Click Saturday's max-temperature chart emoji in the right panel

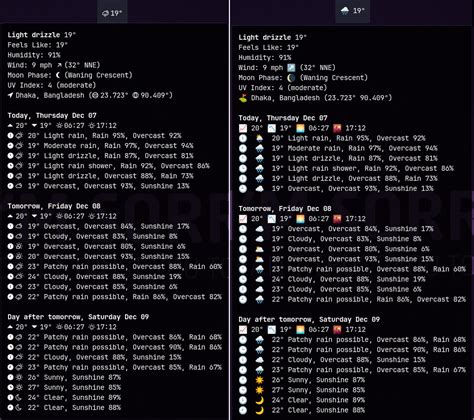pyautogui.click(x=243, y=330)
